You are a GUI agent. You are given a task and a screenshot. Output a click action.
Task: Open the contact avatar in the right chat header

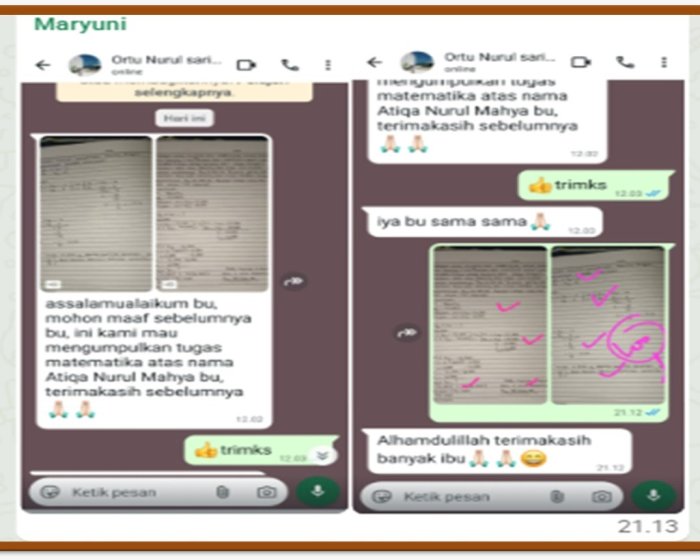pyautogui.click(x=417, y=62)
